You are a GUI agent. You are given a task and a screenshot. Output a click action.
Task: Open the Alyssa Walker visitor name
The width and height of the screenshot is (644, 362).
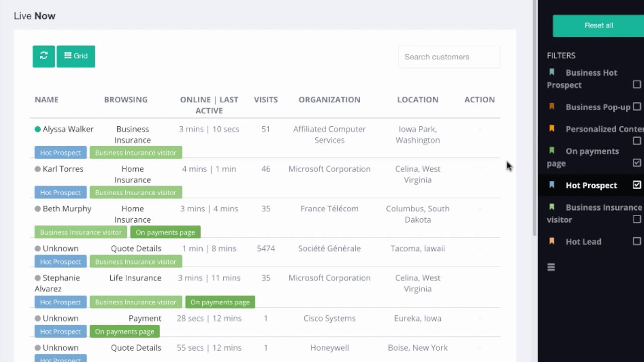[68, 129]
